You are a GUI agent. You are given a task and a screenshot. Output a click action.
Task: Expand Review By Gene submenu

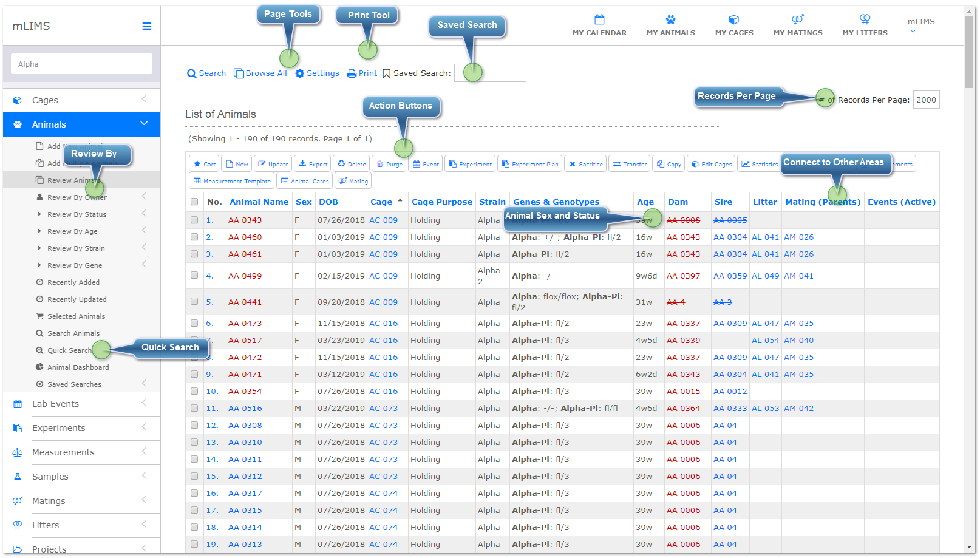pos(81,265)
